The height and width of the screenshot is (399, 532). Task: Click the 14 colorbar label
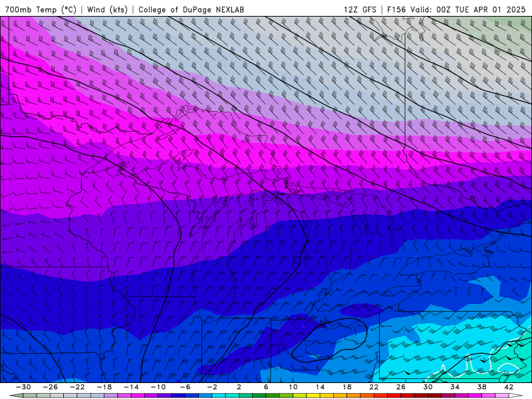coord(320,387)
